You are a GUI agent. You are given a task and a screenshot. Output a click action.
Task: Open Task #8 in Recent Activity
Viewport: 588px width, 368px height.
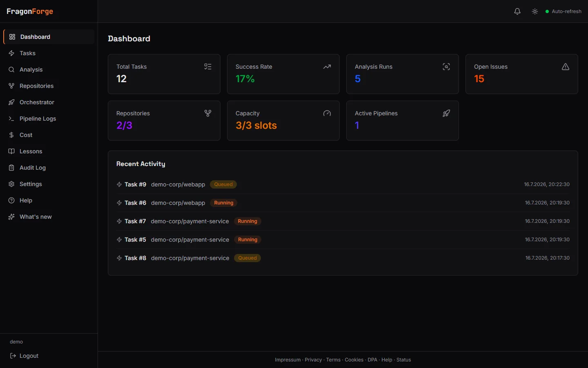[343, 258]
